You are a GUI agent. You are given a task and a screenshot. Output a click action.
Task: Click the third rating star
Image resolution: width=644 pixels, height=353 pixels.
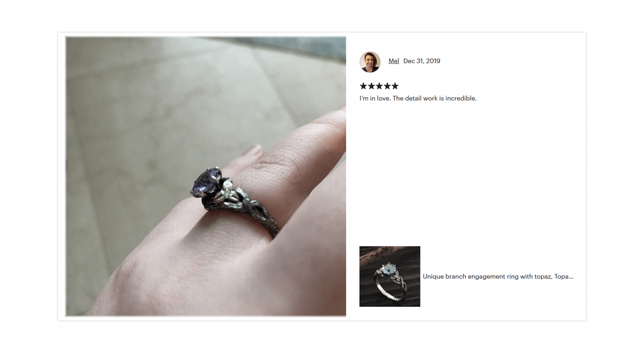(379, 86)
